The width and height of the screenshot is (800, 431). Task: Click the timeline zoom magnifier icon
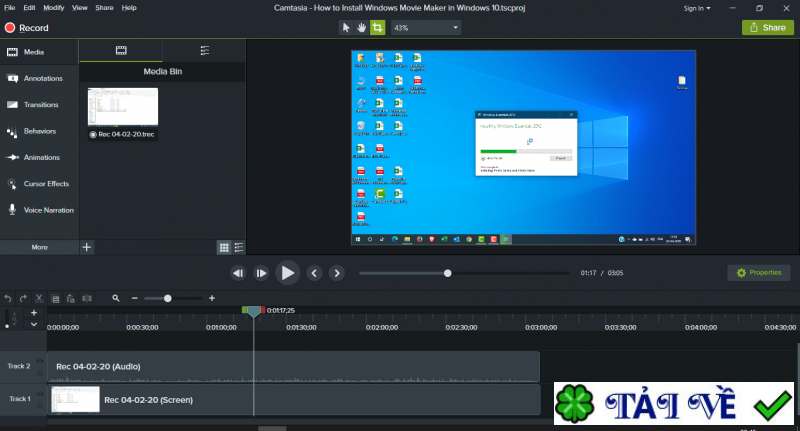pyautogui.click(x=116, y=298)
